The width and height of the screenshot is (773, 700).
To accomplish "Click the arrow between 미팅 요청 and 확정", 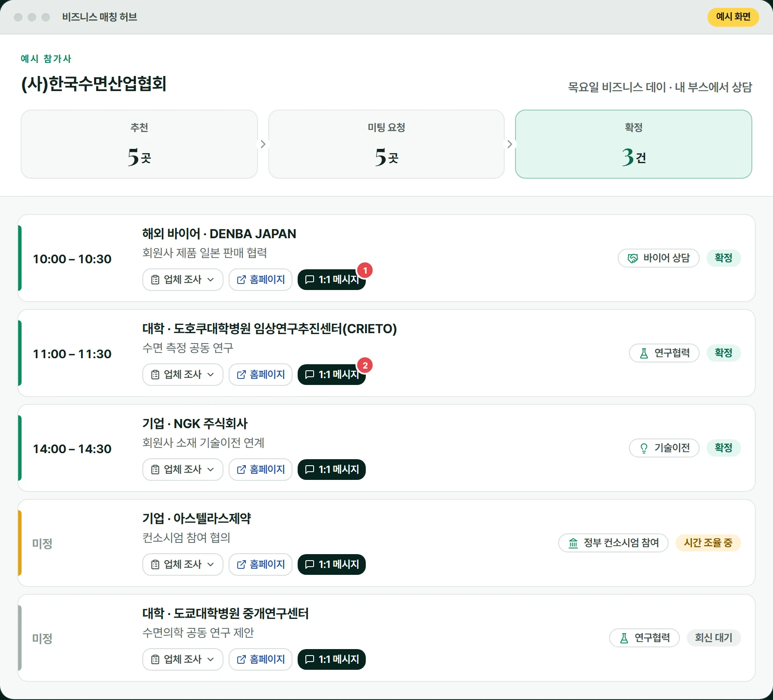I will (510, 144).
